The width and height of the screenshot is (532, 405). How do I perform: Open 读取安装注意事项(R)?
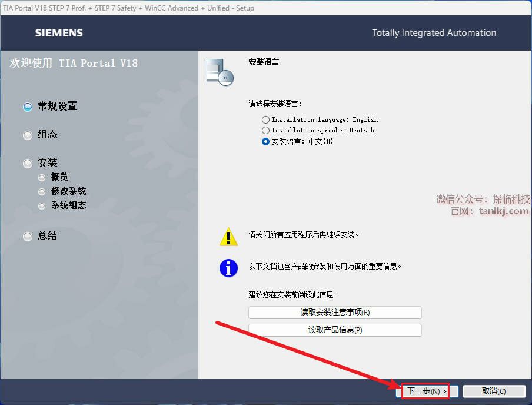(335, 313)
